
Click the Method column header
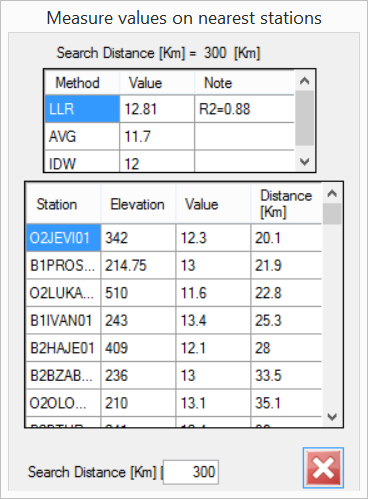coord(82,83)
